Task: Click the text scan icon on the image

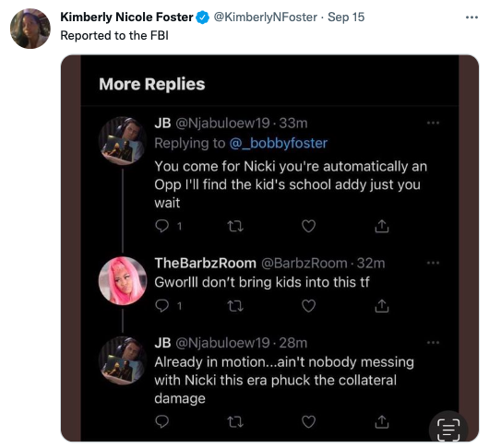Action: pyautogui.click(x=448, y=430)
